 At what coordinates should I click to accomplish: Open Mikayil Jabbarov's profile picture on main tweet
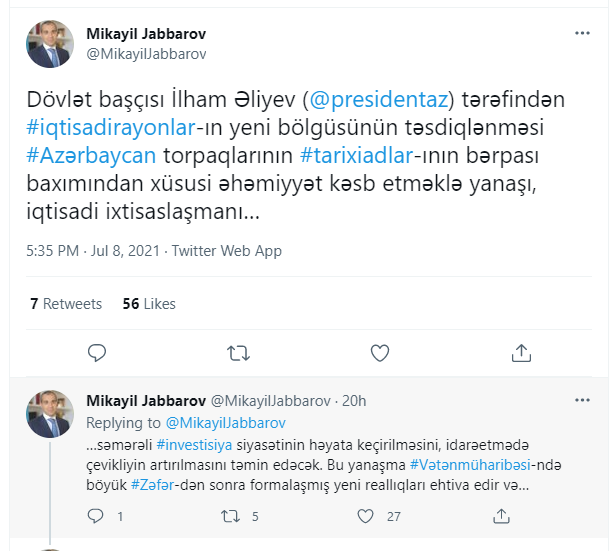click(x=50, y=44)
